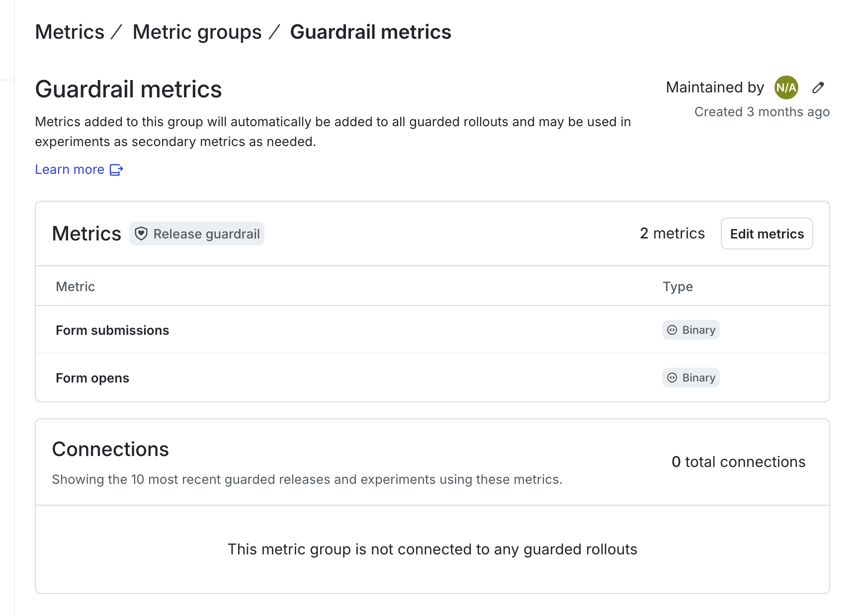Select the Form opens metric row
The width and height of the screenshot is (860, 616).
[92, 378]
